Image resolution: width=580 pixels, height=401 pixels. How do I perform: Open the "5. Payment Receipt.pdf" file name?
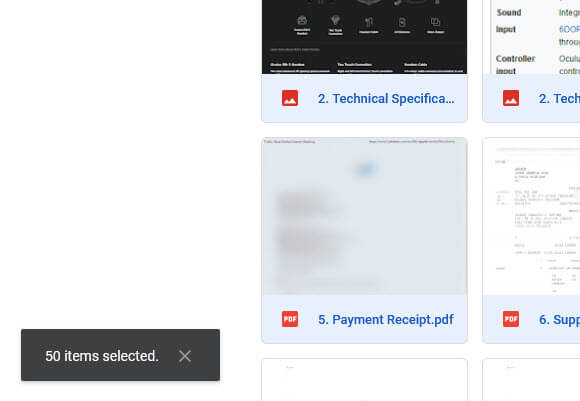(386, 320)
